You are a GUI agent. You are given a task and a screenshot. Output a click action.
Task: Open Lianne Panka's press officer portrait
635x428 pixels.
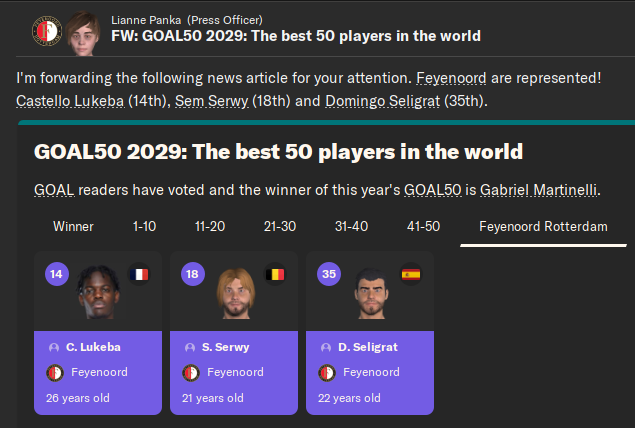[x=83, y=34]
